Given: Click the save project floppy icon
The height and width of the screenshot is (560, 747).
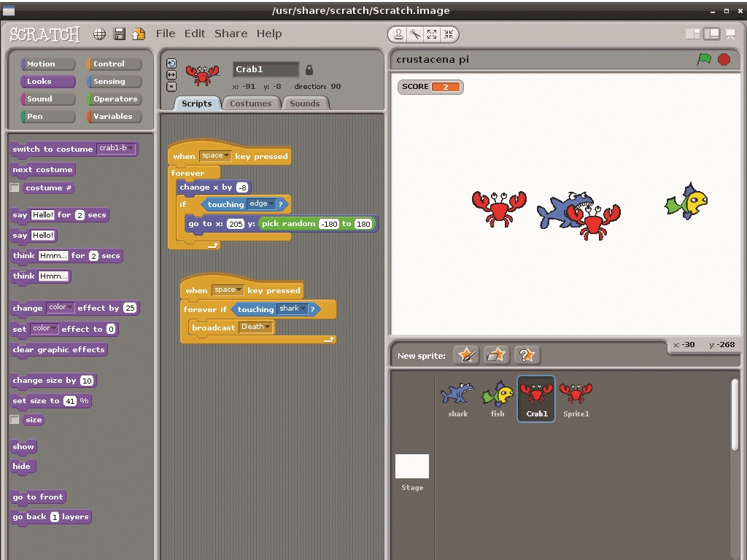Looking at the screenshot, I should click(119, 34).
